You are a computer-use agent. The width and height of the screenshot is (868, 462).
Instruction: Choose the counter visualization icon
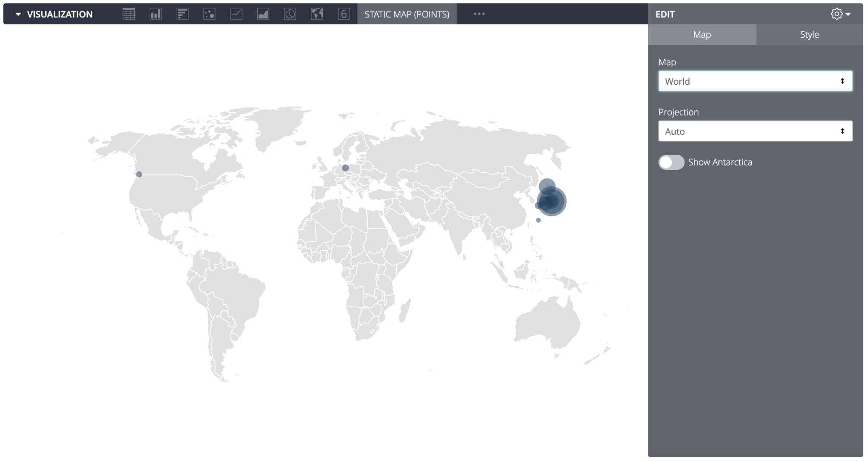pyautogui.click(x=344, y=14)
